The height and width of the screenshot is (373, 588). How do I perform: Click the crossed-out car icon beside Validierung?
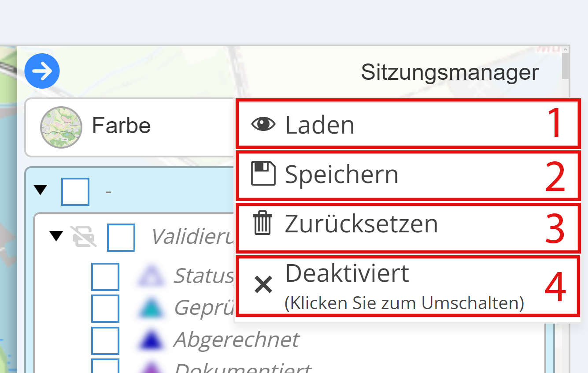pyautogui.click(x=84, y=237)
